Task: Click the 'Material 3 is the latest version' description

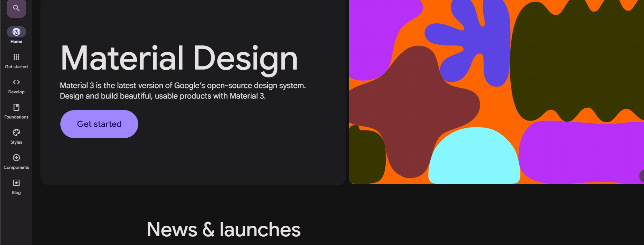Action: (x=183, y=91)
